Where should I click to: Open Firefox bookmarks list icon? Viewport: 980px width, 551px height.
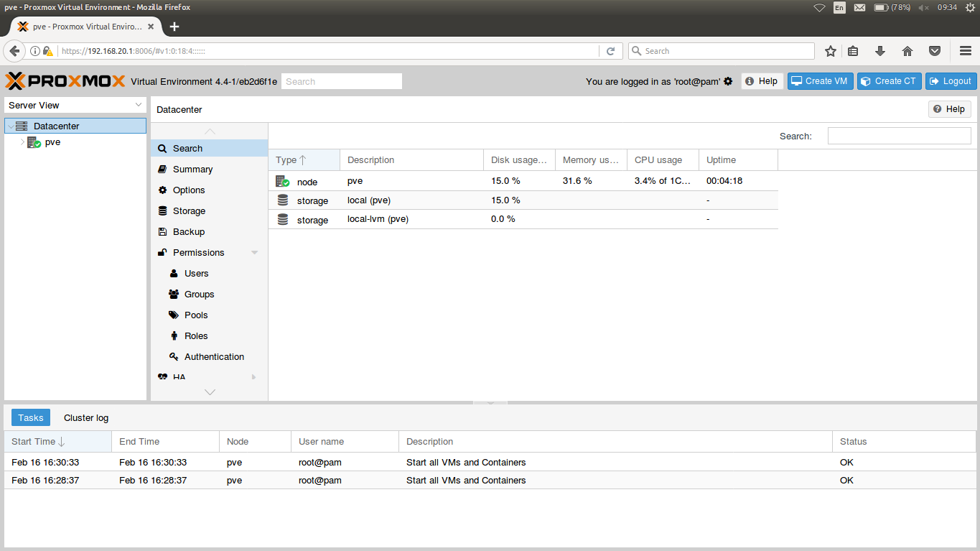coord(853,51)
